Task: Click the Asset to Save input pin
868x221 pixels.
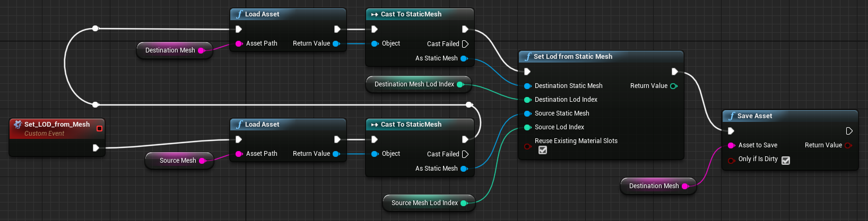Action: click(731, 145)
